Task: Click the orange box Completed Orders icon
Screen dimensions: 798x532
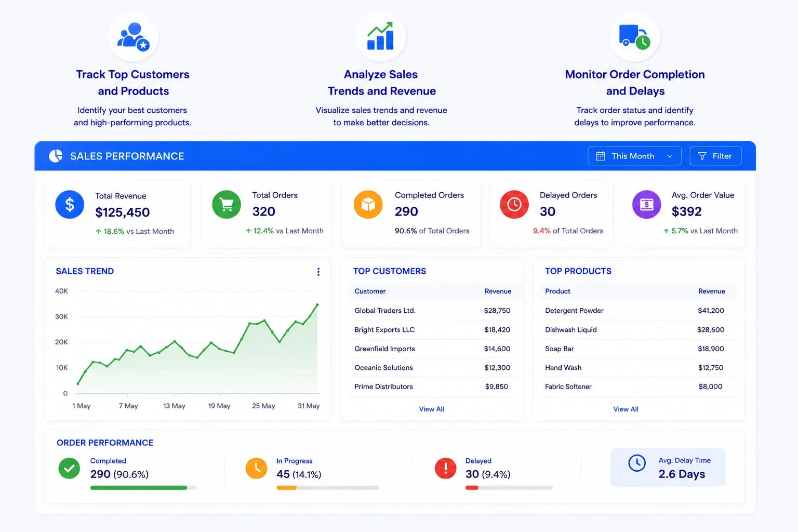Action: click(368, 204)
